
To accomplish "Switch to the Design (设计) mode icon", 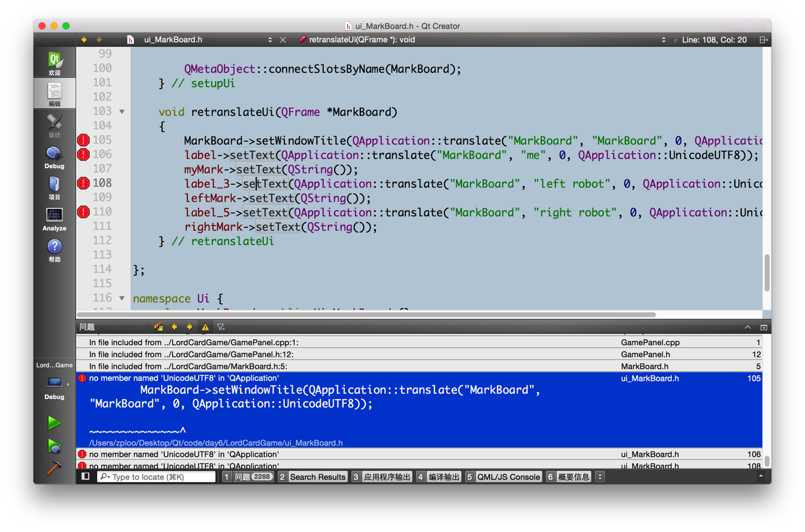I will click(54, 124).
